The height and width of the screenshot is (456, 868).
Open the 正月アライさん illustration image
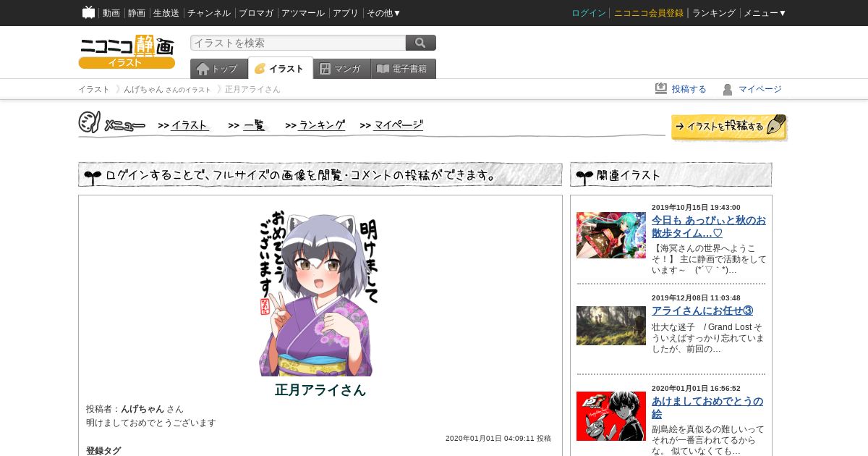point(320,294)
